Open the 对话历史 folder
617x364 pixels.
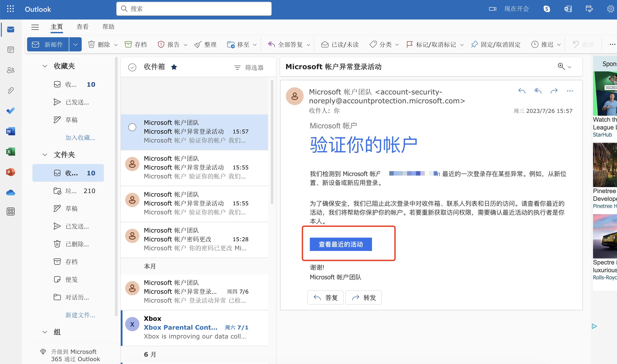68,297
